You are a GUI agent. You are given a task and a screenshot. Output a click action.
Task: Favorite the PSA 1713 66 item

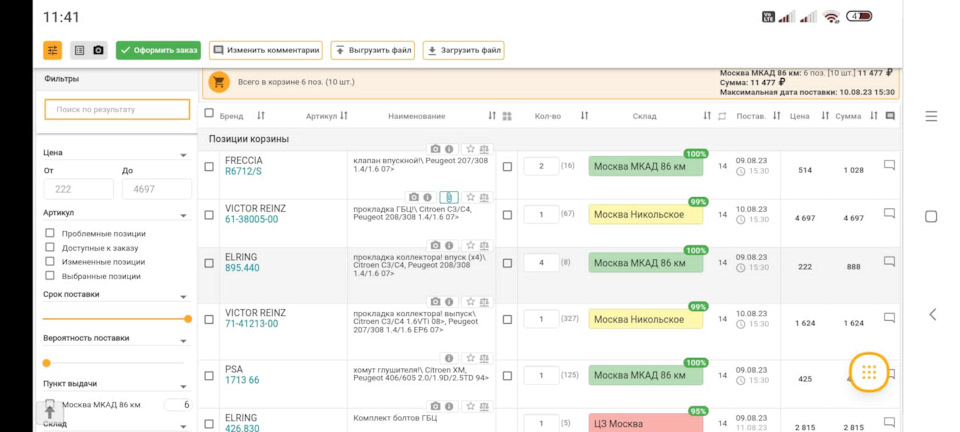[470, 358]
